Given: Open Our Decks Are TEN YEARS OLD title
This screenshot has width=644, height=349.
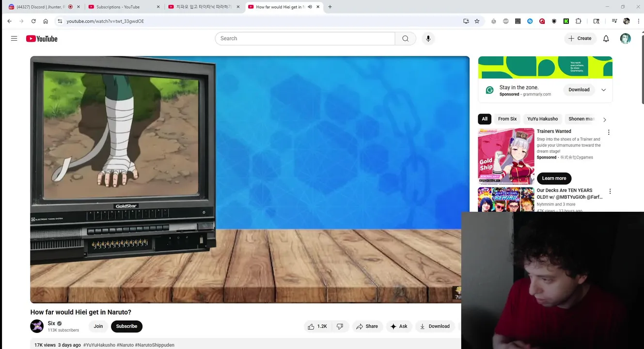Looking at the screenshot, I should coord(569,193).
